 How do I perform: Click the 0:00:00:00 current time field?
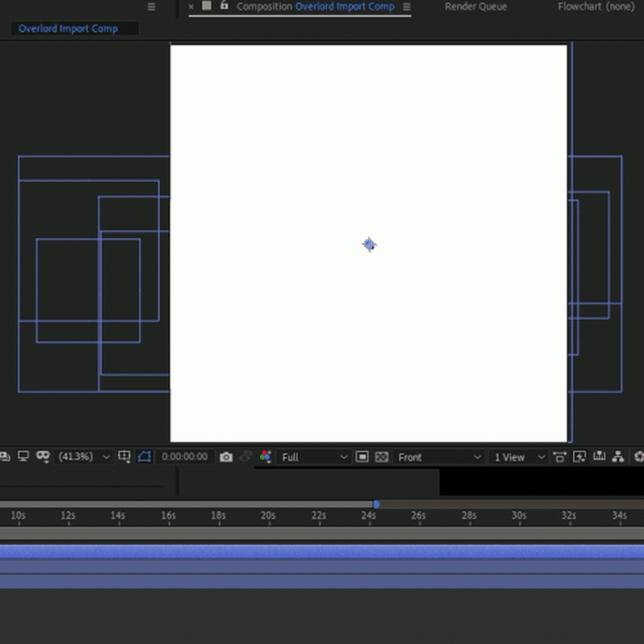coord(184,456)
